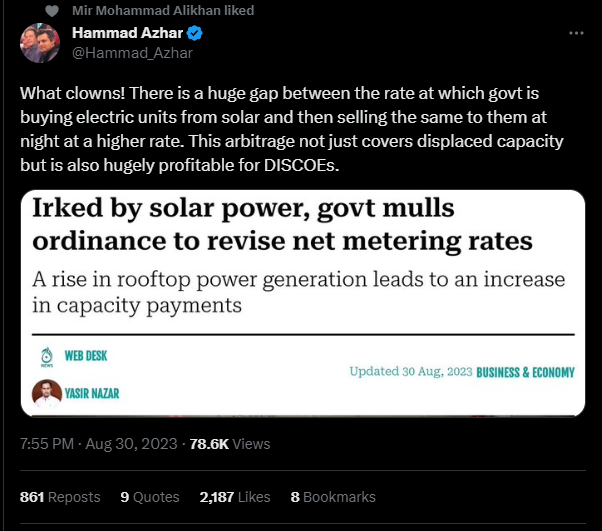Screen dimensions: 602x531
Task: Open the 7:55 PM Aug 30, 2023 timestamp
Action: coord(99,444)
